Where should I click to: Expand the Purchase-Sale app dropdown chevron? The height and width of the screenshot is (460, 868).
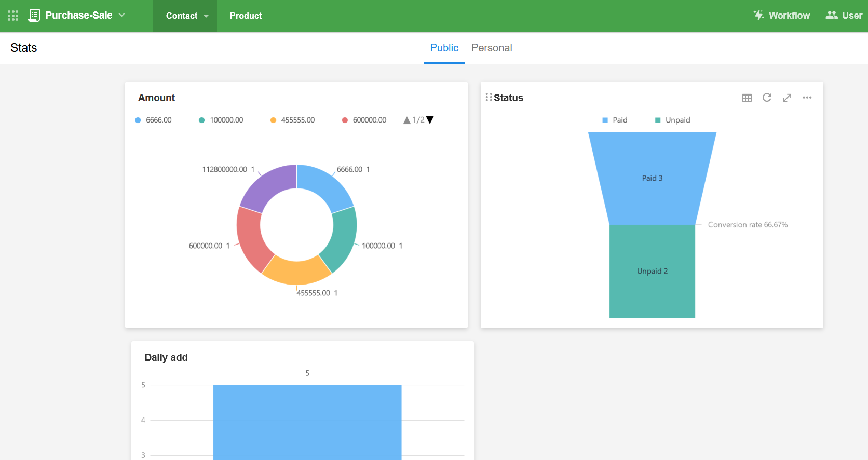(122, 15)
